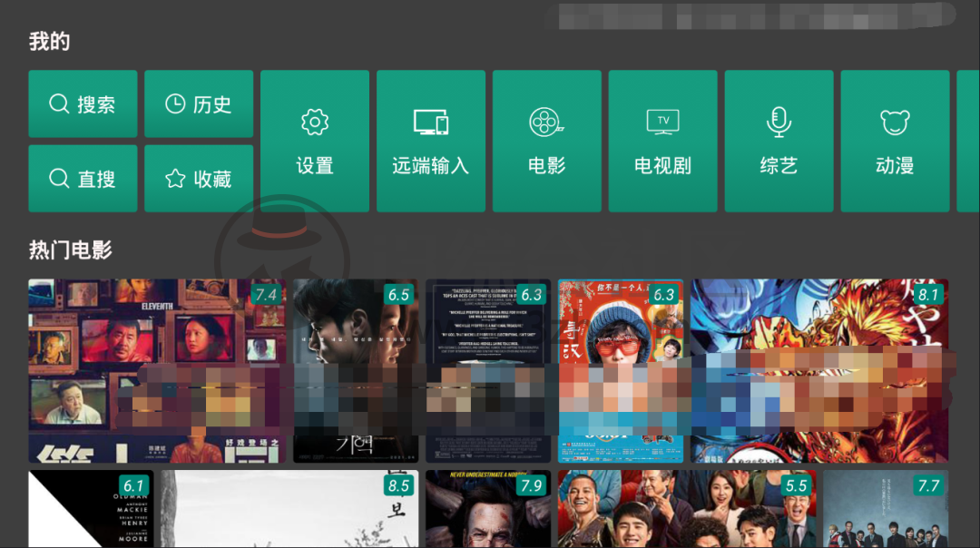Open the group comedy poster rated 5.5
980x548 pixels.
[687, 509]
